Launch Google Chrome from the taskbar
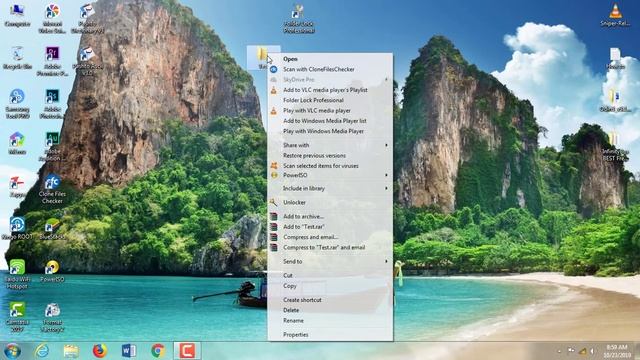This screenshot has height=360, width=640. [158, 351]
